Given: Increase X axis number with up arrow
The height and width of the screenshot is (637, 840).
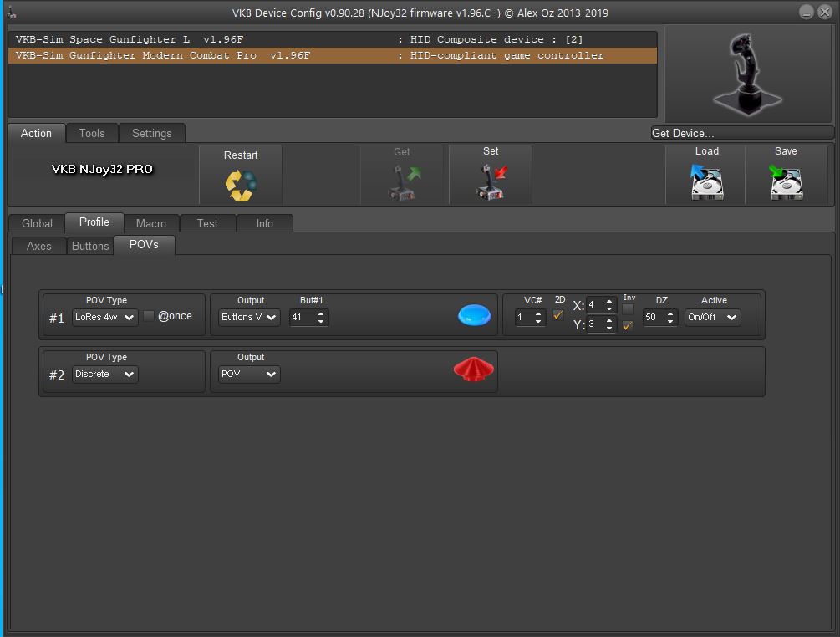Looking at the screenshot, I should (609, 301).
